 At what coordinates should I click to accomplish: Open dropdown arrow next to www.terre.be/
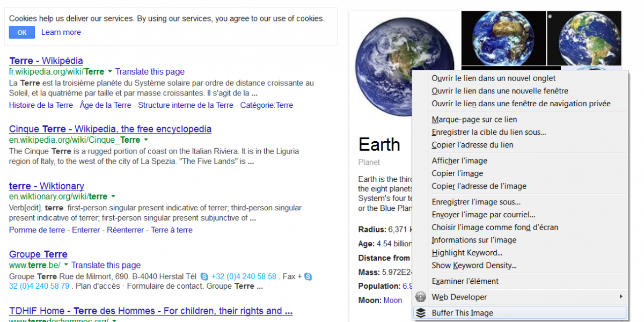(66, 265)
